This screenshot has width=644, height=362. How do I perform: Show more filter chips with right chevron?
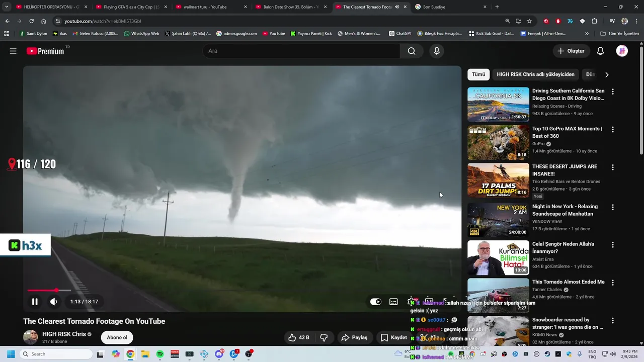coord(607,74)
